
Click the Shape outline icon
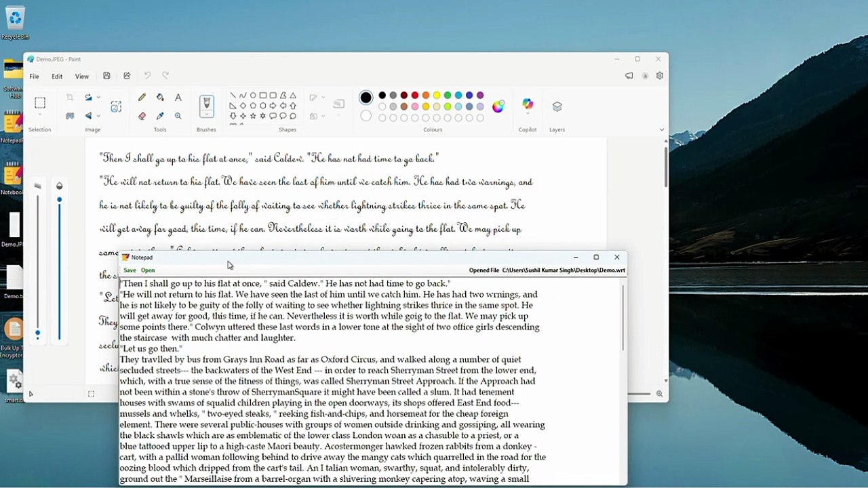[313, 98]
